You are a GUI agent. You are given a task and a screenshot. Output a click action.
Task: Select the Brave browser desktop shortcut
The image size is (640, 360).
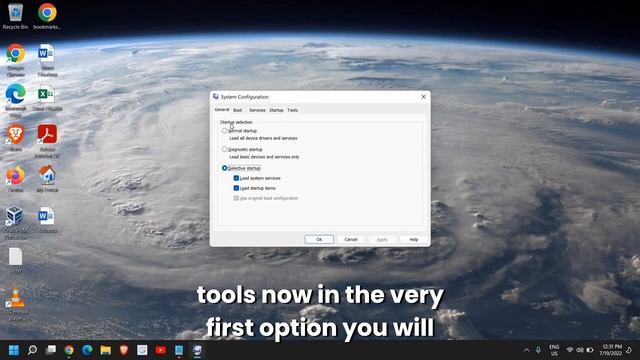16,138
